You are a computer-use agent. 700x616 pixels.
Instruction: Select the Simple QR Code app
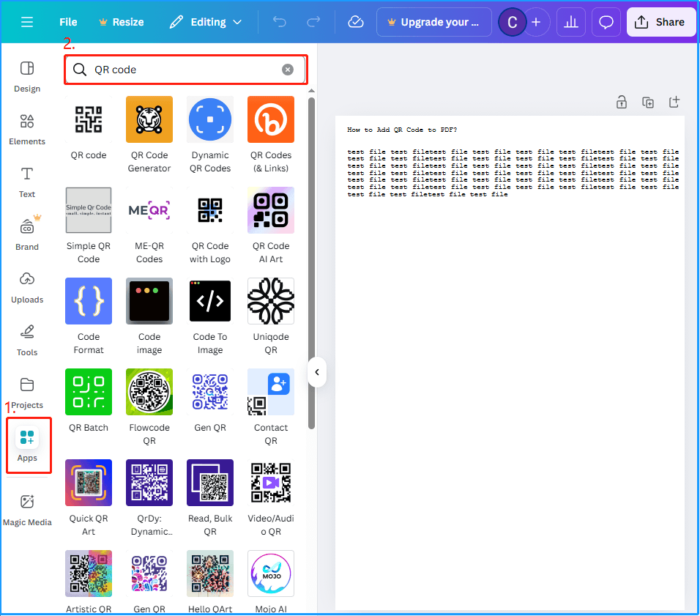[89, 226]
